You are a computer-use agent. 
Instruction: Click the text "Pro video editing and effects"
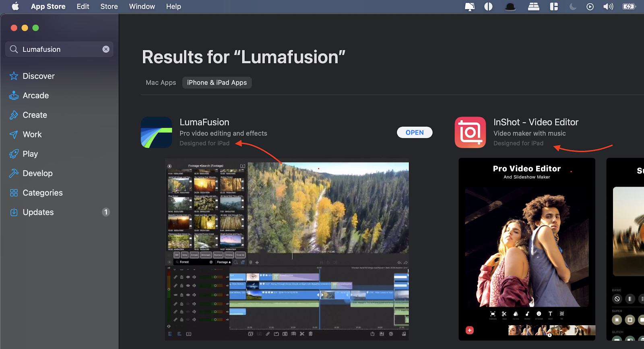[x=223, y=133]
